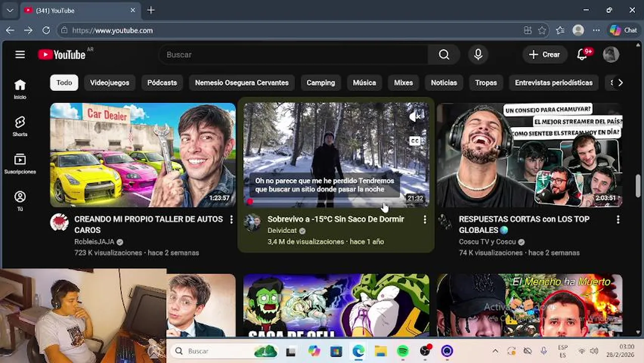Open Copilot from the taskbar
The image size is (644, 363).
[314, 351]
